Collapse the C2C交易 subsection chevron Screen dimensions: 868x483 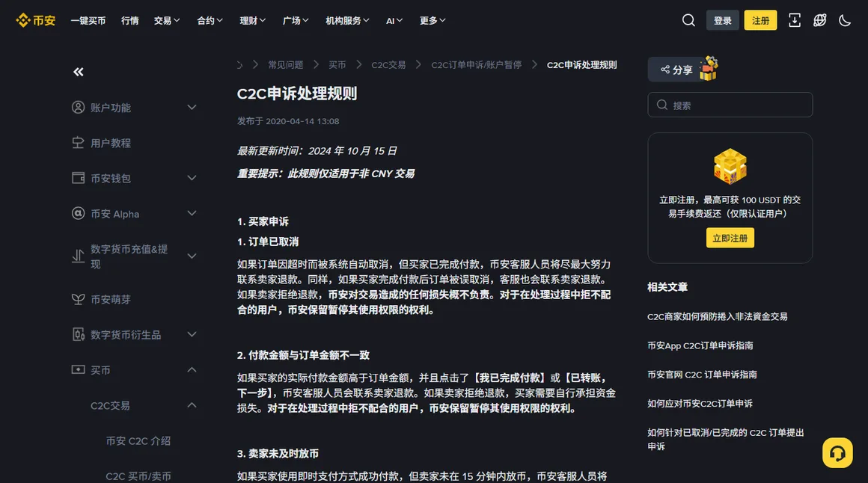192,405
